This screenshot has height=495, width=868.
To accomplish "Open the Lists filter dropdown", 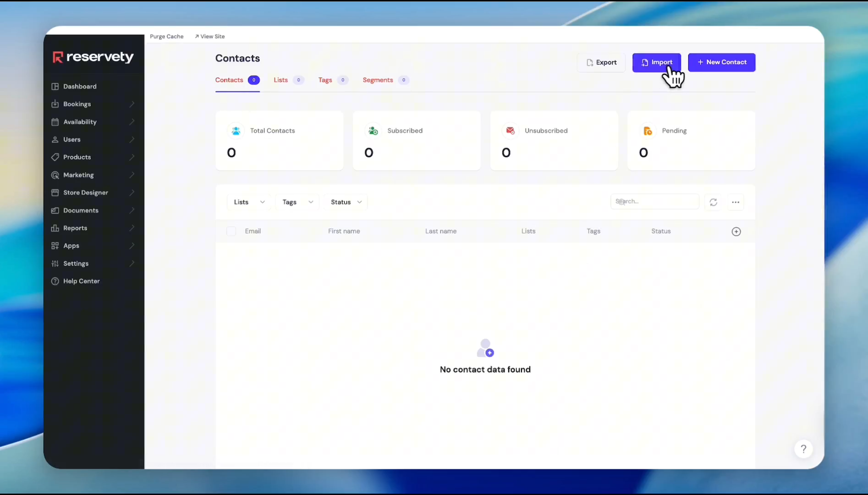I will tap(249, 202).
